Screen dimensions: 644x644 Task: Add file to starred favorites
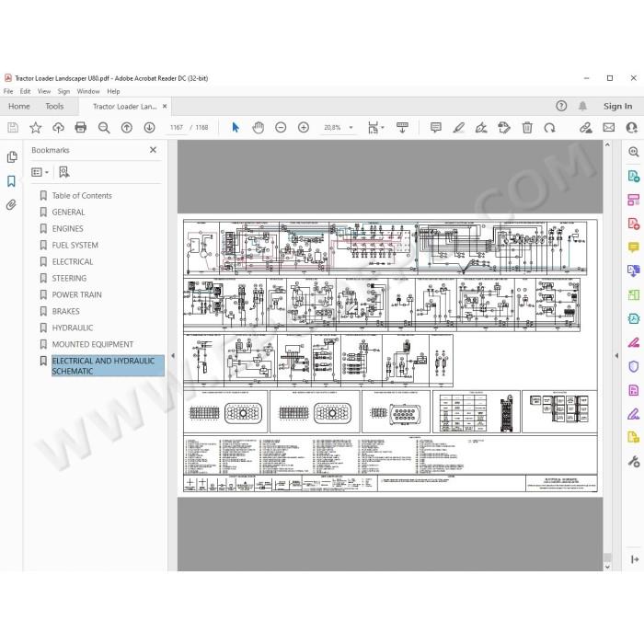coord(36,128)
